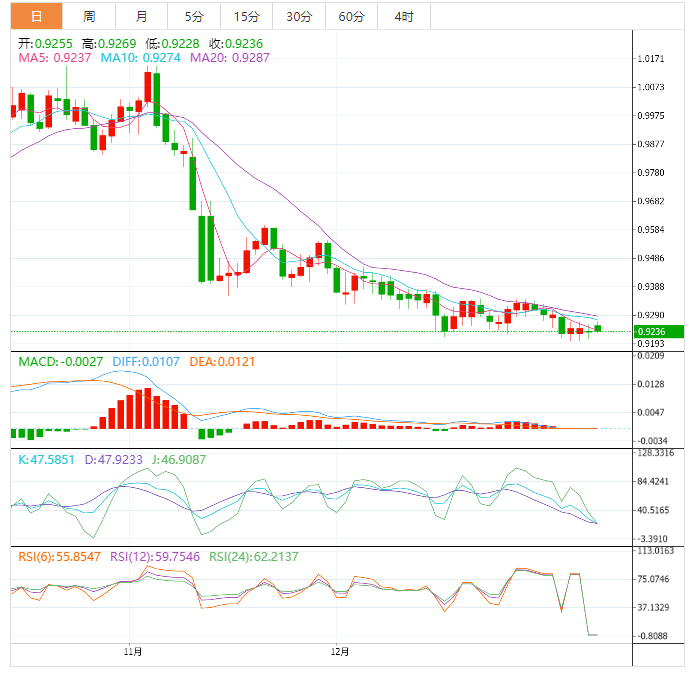Click the green current price tag 0.9236
Viewport: 691px width, 677px height.
[x=659, y=331]
